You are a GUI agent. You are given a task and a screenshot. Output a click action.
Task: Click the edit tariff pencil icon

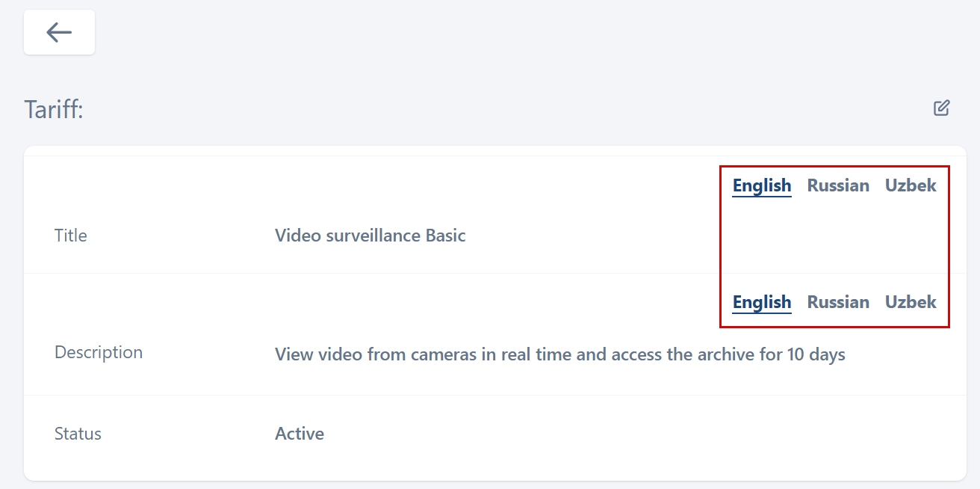point(941,108)
